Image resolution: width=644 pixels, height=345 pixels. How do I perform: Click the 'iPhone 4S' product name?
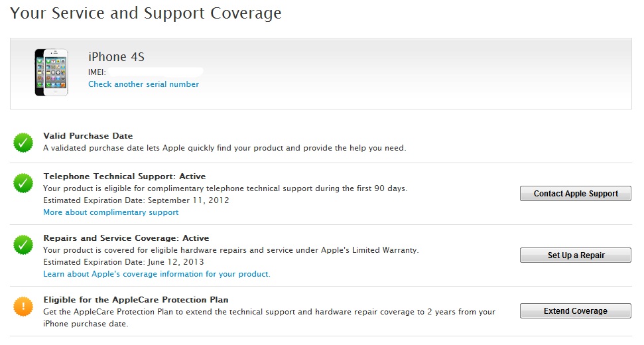[116, 56]
